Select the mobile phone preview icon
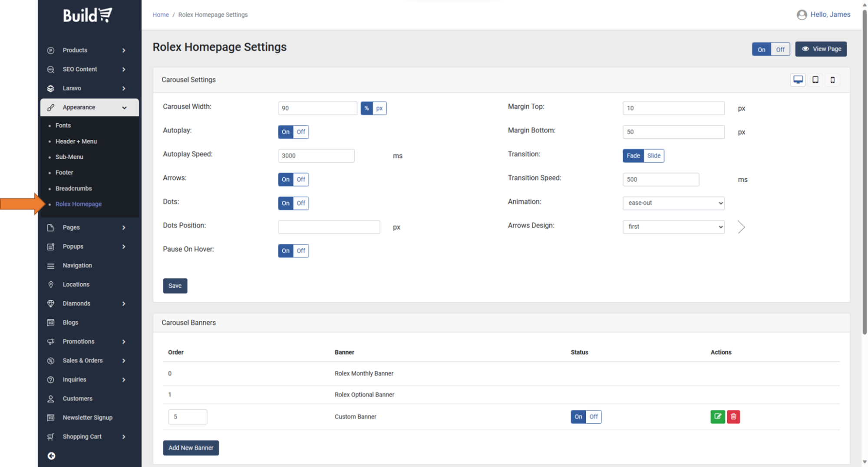 click(832, 80)
